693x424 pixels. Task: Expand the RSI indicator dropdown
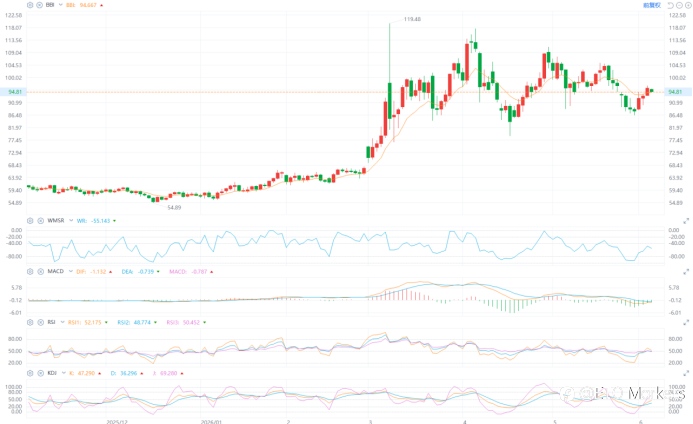coord(62,322)
